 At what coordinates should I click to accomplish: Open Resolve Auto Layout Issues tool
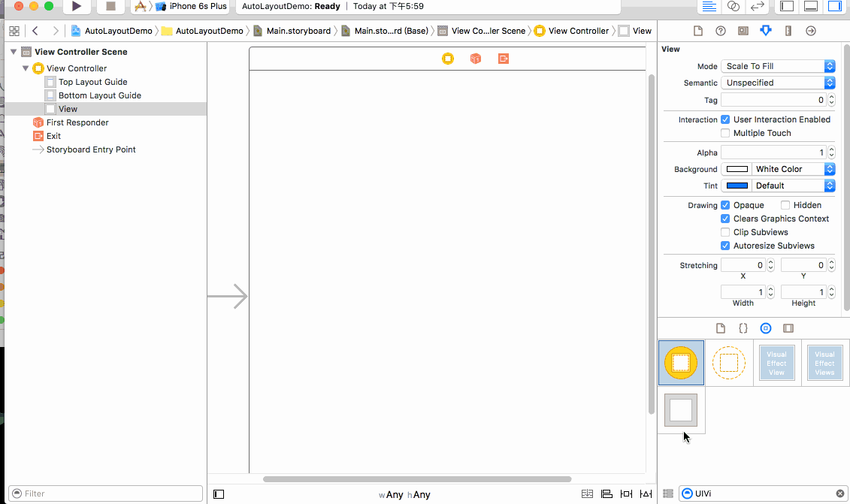point(646,494)
